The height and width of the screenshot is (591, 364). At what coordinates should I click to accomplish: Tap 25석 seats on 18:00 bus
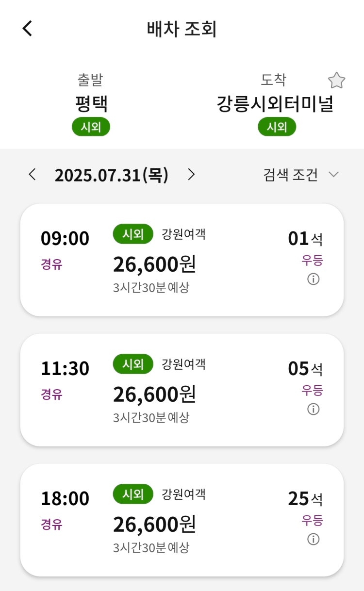click(305, 499)
